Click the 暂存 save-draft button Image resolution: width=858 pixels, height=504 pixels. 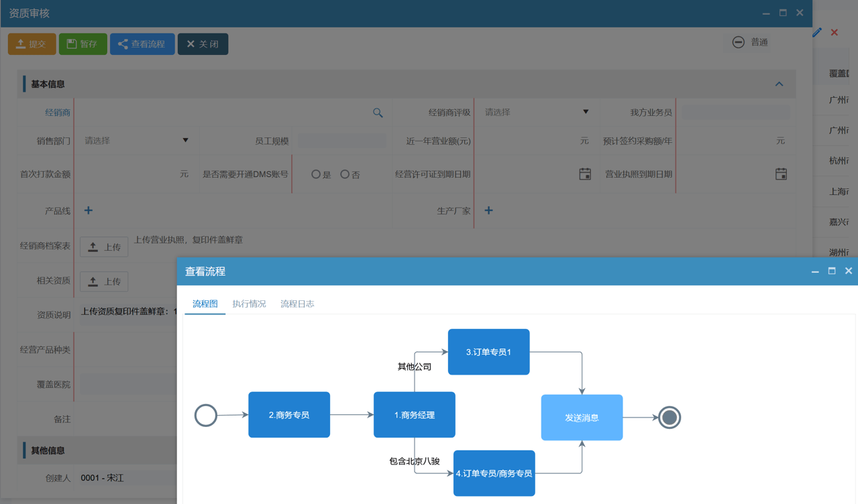tap(83, 43)
